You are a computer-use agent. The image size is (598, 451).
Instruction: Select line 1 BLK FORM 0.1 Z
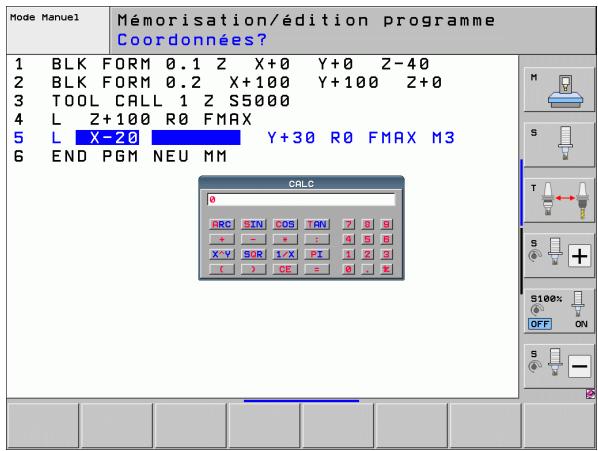point(222,64)
